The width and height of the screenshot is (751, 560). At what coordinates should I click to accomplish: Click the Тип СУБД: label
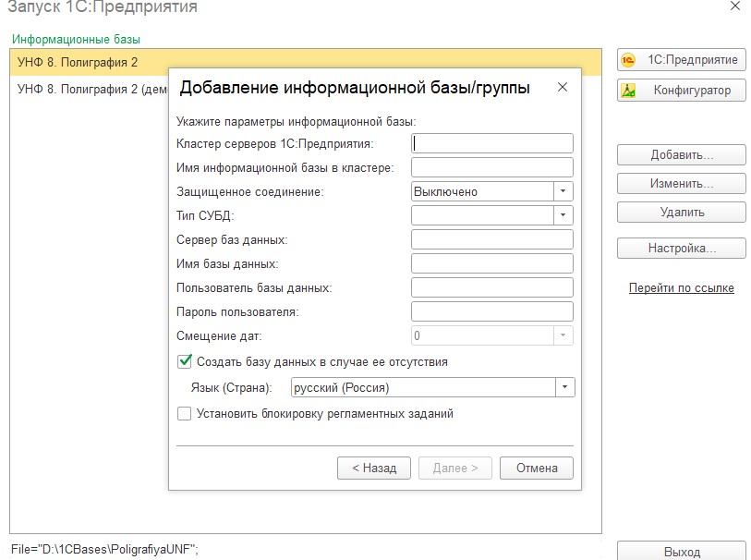(x=205, y=215)
